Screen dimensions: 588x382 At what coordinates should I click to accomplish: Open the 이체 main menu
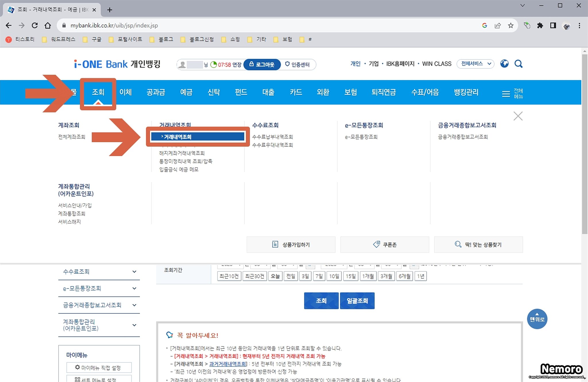[x=125, y=92]
